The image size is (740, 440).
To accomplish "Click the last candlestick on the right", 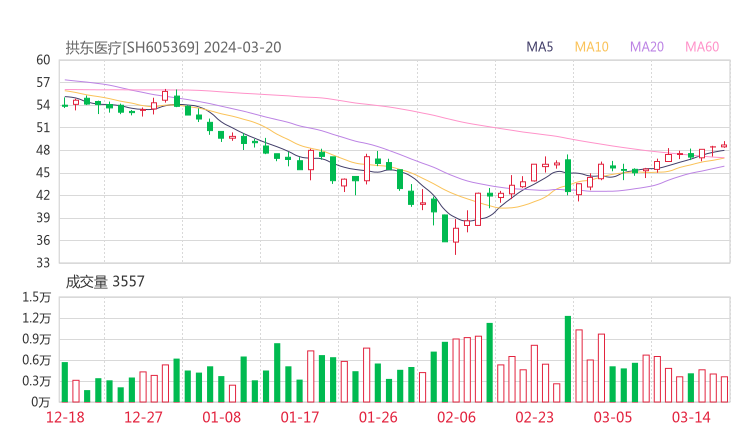I will click(x=724, y=145).
